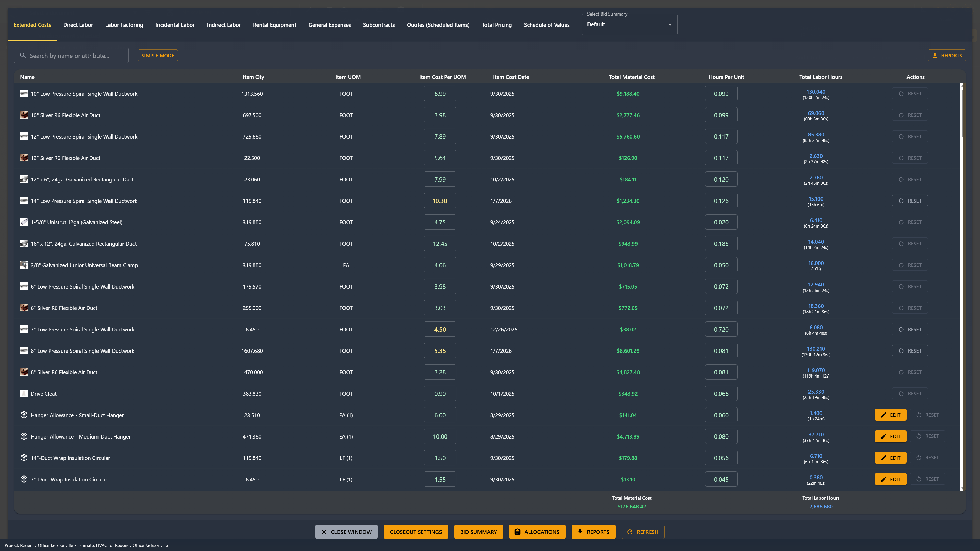The image size is (980, 551).
Task: Click the BID SUMMARY button
Action: point(478,532)
